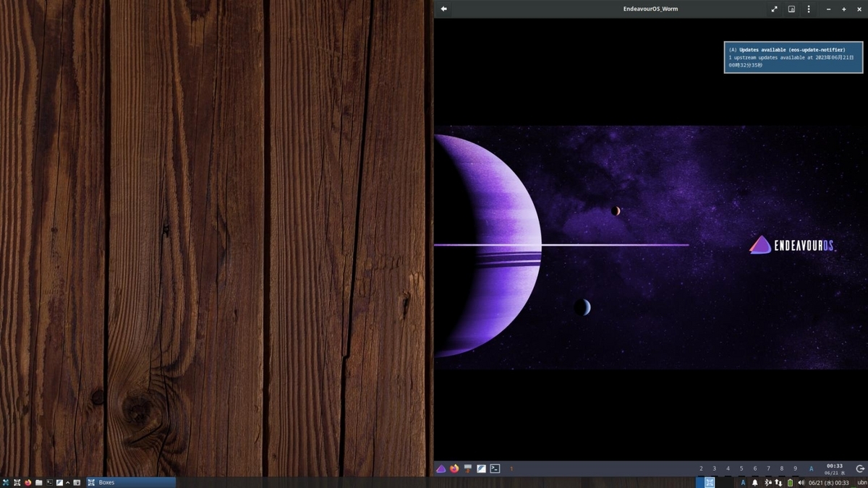Open the Boxes three-dot menu

pyautogui.click(x=809, y=9)
